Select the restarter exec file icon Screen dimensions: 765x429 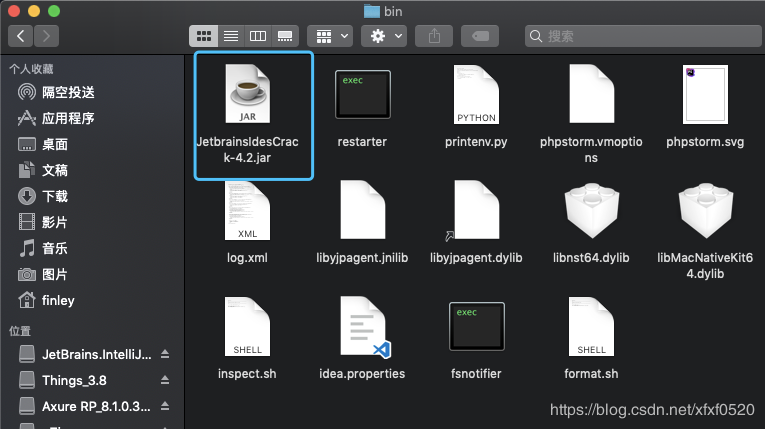click(362, 94)
